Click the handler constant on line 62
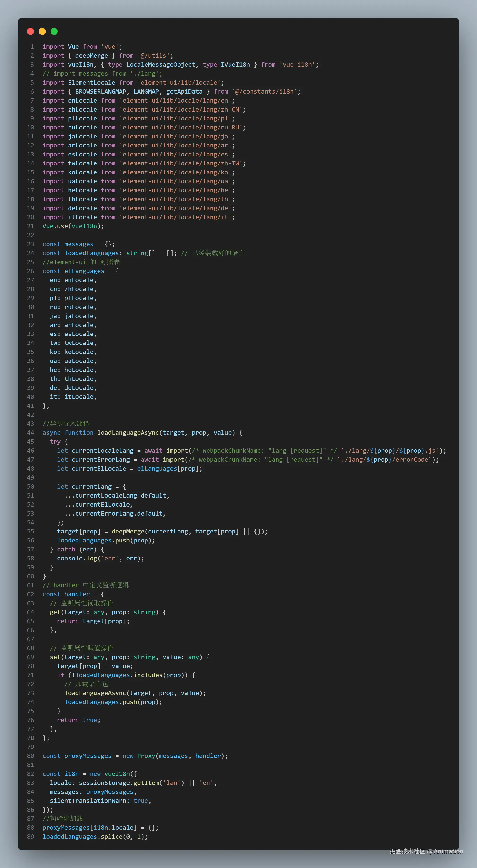This screenshot has width=477, height=868. pos(77,594)
